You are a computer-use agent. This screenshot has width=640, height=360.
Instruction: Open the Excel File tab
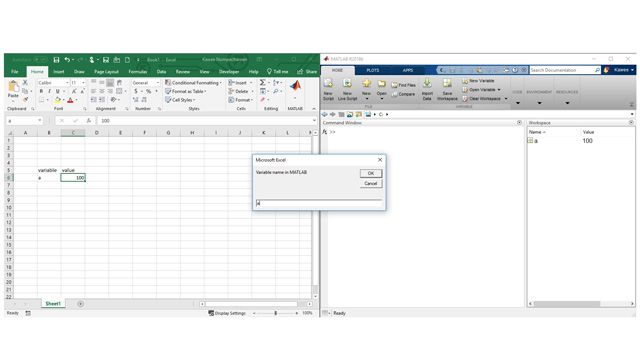point(15,72)
